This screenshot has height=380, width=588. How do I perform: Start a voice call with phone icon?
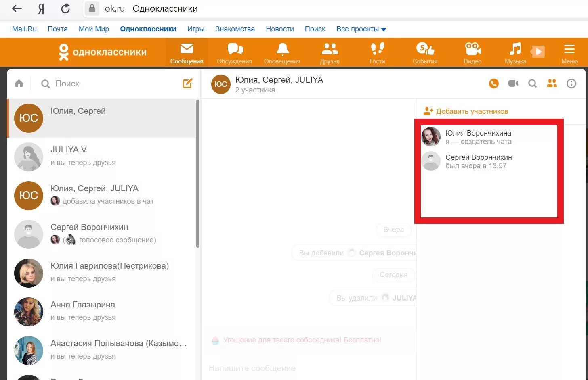494,84
